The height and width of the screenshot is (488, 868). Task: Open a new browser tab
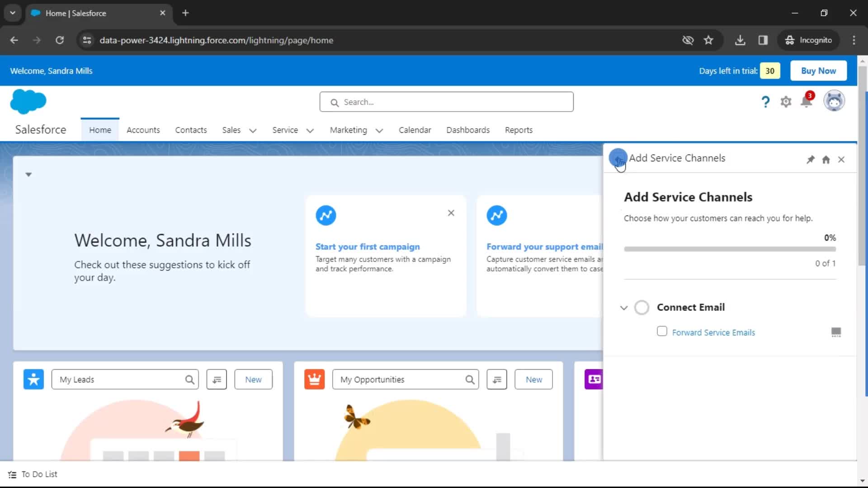185,13
